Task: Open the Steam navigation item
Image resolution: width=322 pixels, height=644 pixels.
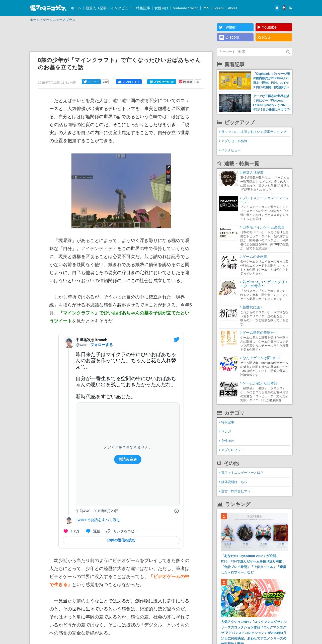Action: 218,8
